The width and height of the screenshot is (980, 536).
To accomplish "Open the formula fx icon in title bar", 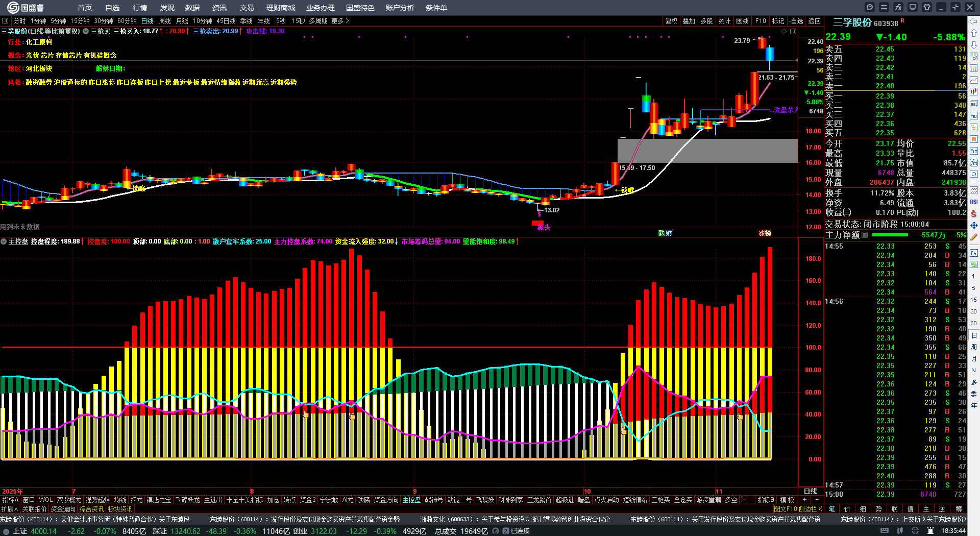I will click(898, 7).
